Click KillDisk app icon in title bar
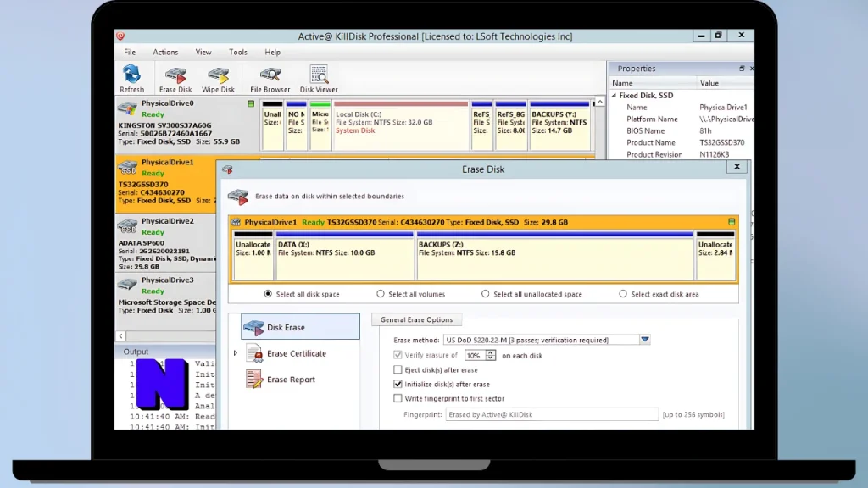The image size is (868, 488). coord(120,36)
